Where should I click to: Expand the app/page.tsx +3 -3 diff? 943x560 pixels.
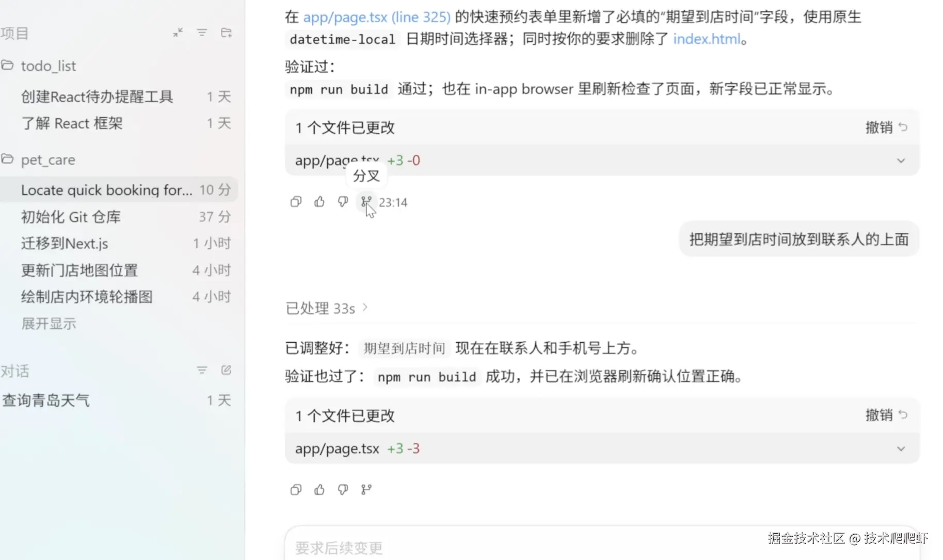pyautogui.click(x=901, y=449)
